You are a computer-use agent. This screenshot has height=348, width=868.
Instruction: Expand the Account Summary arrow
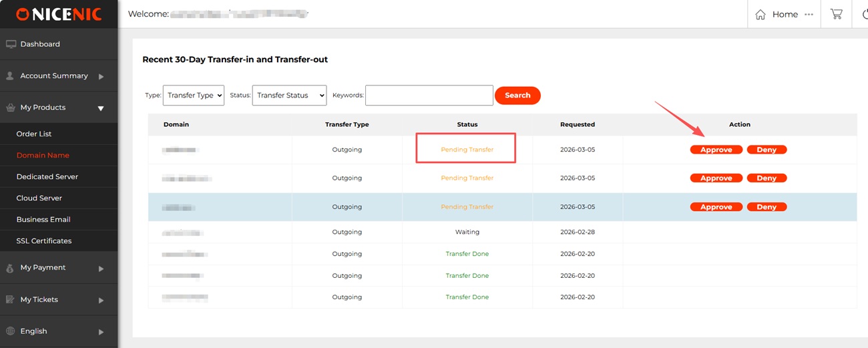[101, 77]
